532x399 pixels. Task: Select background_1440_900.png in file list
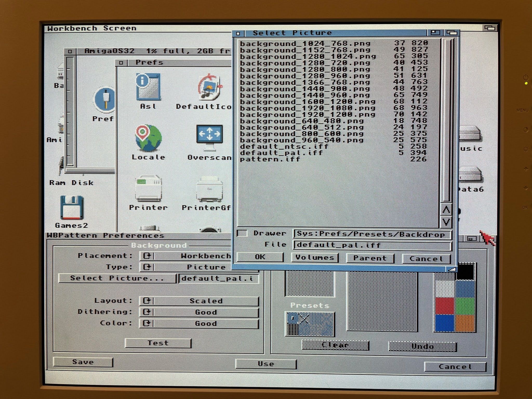pos(334,89)
